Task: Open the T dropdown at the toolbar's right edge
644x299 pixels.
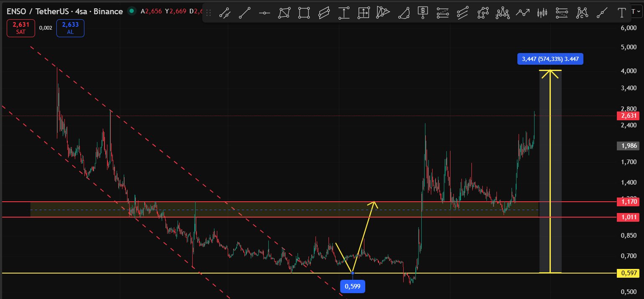Action: click(637, 11)
